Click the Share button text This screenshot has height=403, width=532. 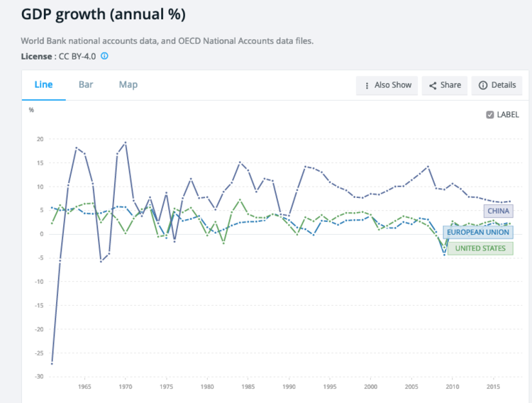pos(450,85)
